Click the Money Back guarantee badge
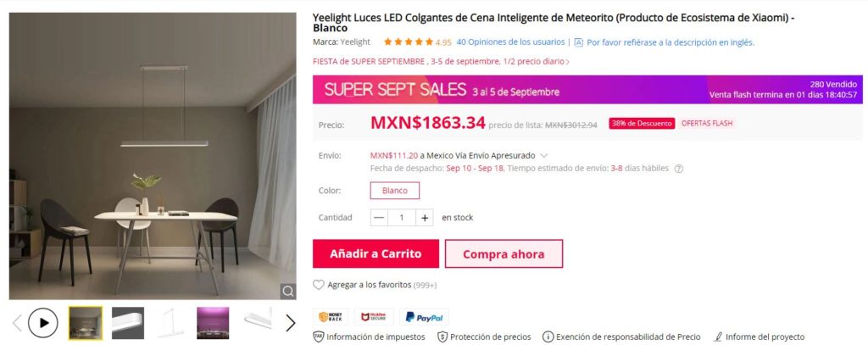The image size is (868, 345). coord(331,317)
